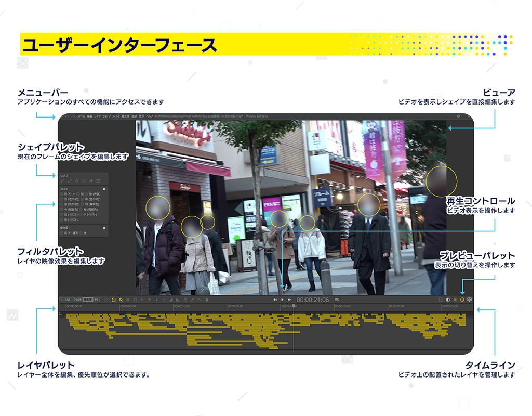532x416 pixels.
Task: Open the 編集 menu
Action: 89,116
